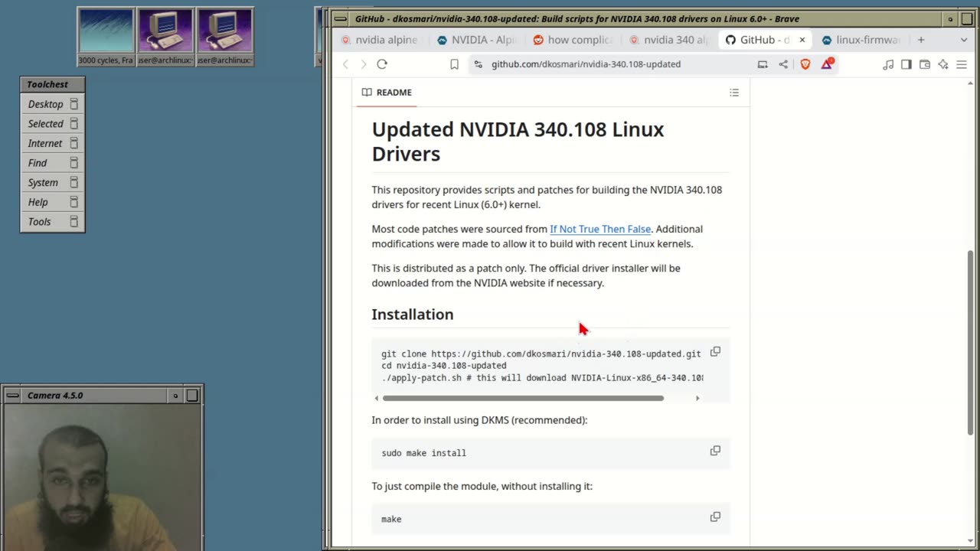The height and width of the screenshot is (551, 980).
Task: Click 'To just compile the module' text
Action: [482, 486]
